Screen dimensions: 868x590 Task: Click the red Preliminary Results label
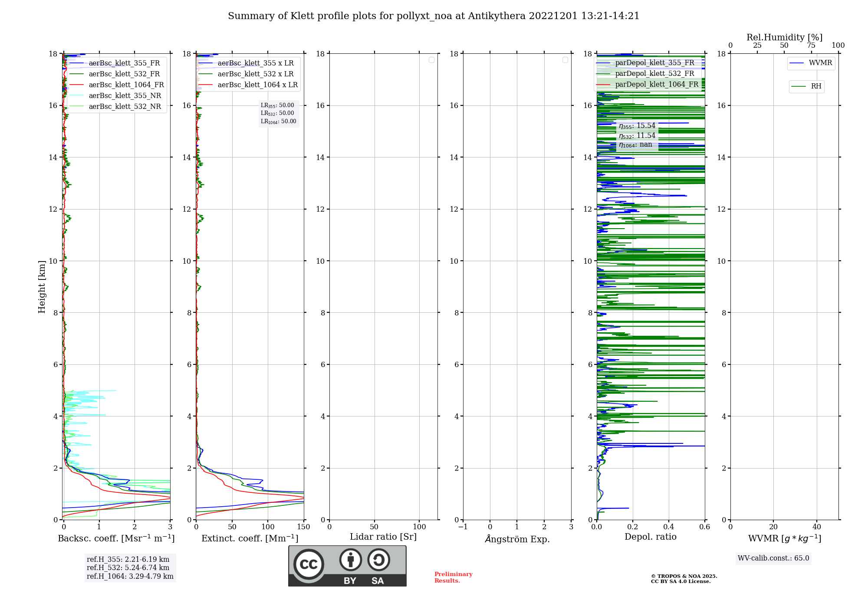(x=454, y=577)
